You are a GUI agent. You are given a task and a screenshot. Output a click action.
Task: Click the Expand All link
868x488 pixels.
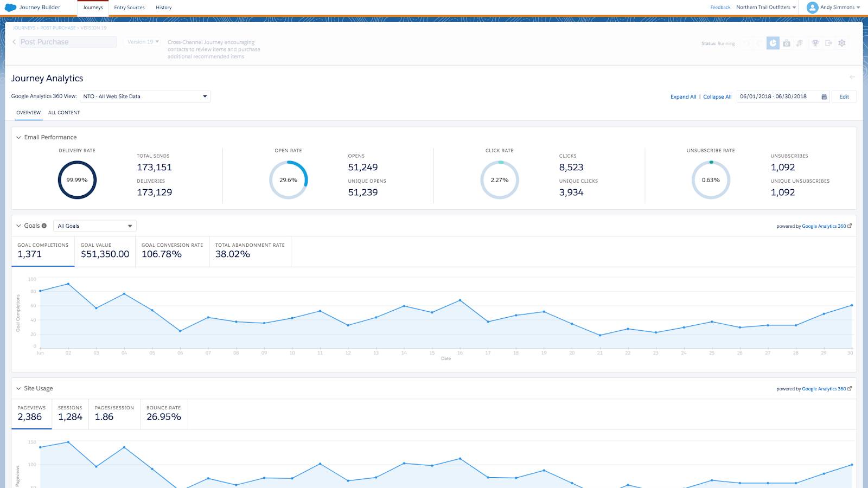click(683, 97)
